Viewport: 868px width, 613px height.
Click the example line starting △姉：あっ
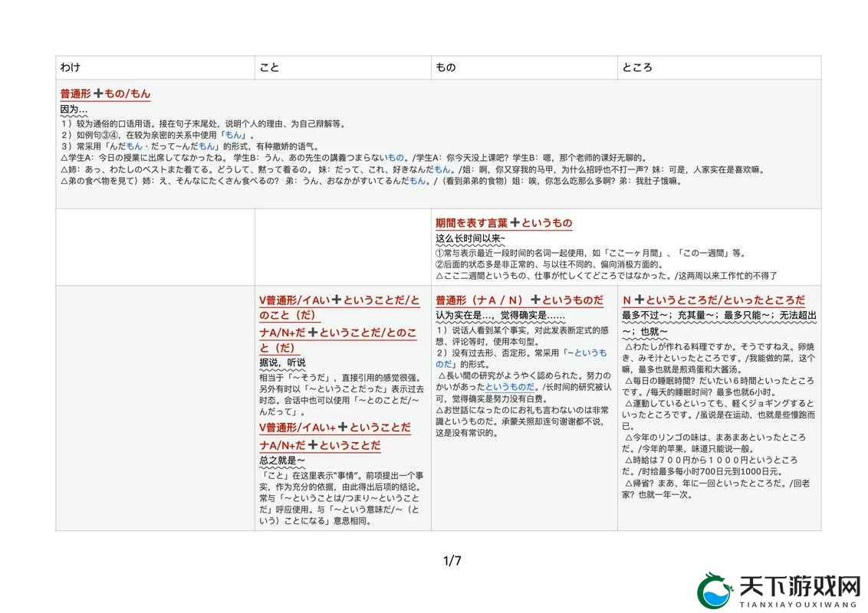[x=413, y=169]
